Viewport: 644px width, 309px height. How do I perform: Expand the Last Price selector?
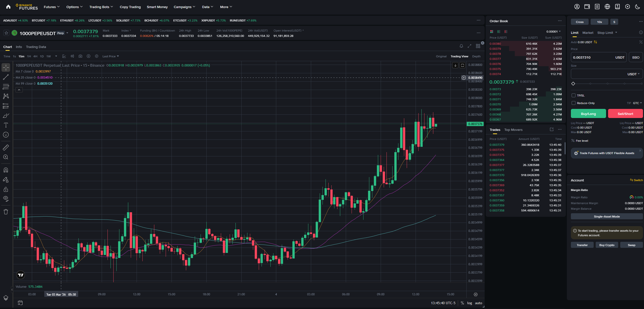coord(110,56)
